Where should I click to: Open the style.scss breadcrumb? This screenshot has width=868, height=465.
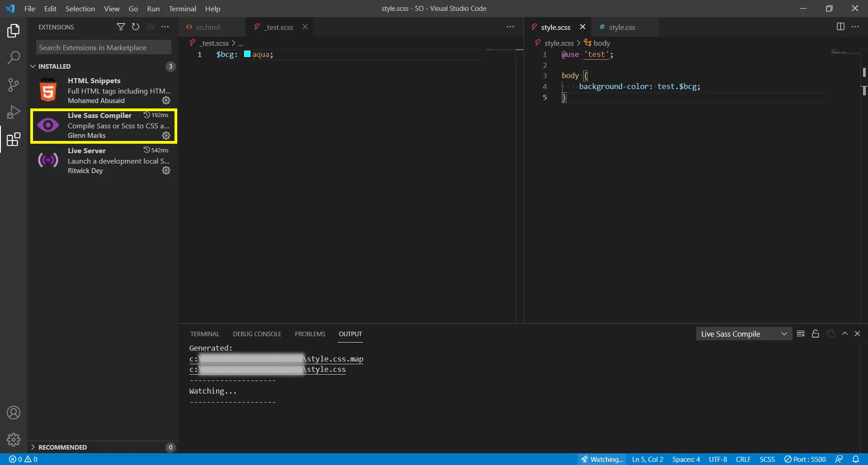tap(559, 43)
